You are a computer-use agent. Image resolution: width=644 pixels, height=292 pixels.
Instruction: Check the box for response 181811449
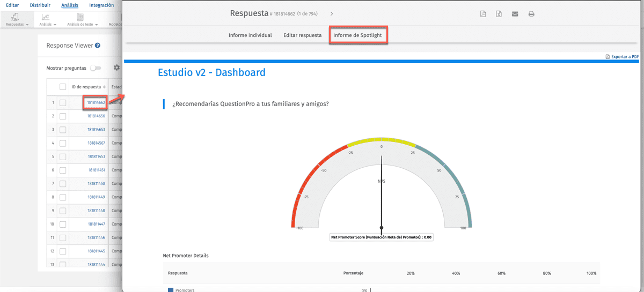63,197
